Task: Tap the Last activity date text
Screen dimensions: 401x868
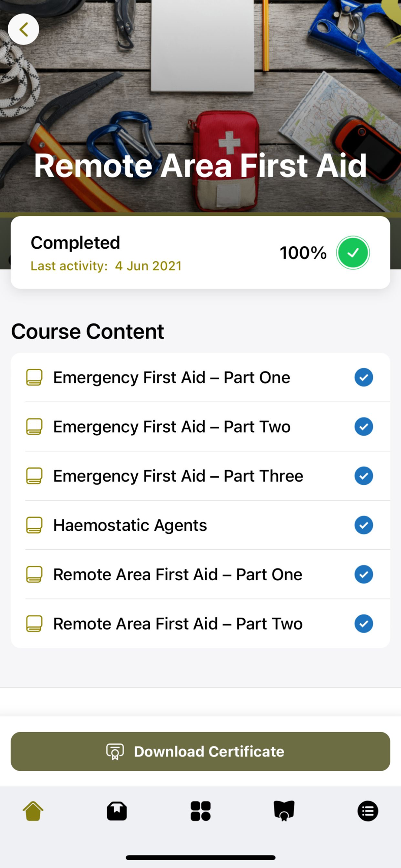Action: (106, 266)
